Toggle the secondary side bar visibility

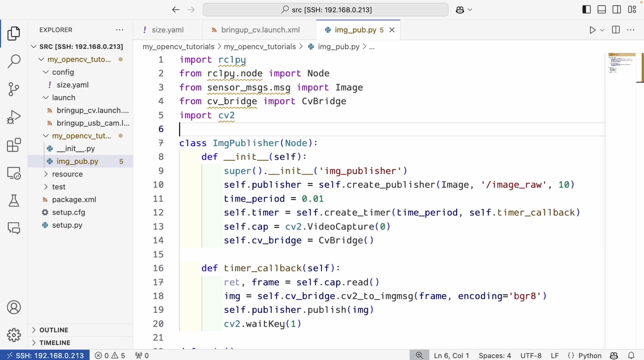[616, 10]
